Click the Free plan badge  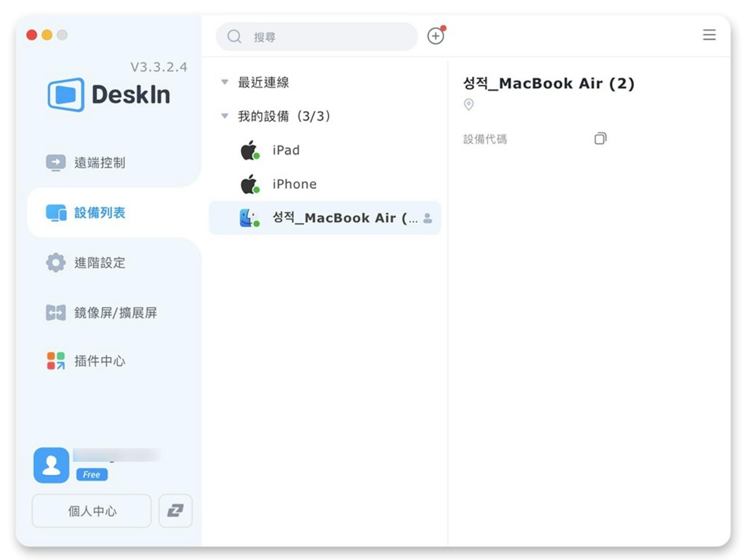pos(92,474)
